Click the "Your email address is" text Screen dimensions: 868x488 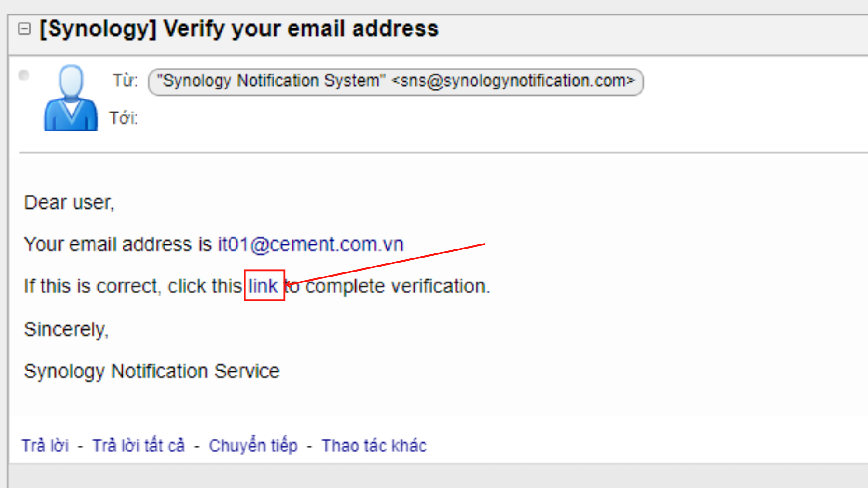tap(118, 244)
